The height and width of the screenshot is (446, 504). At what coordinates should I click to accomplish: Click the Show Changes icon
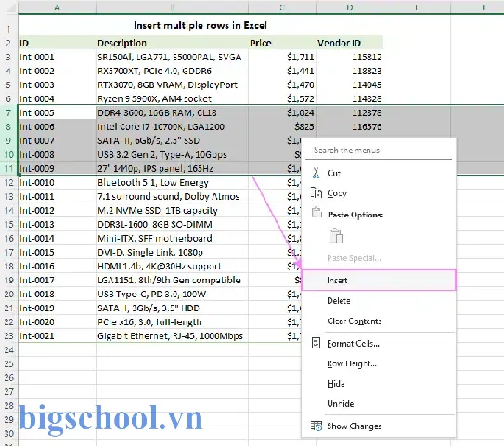[x=317, y=426]
